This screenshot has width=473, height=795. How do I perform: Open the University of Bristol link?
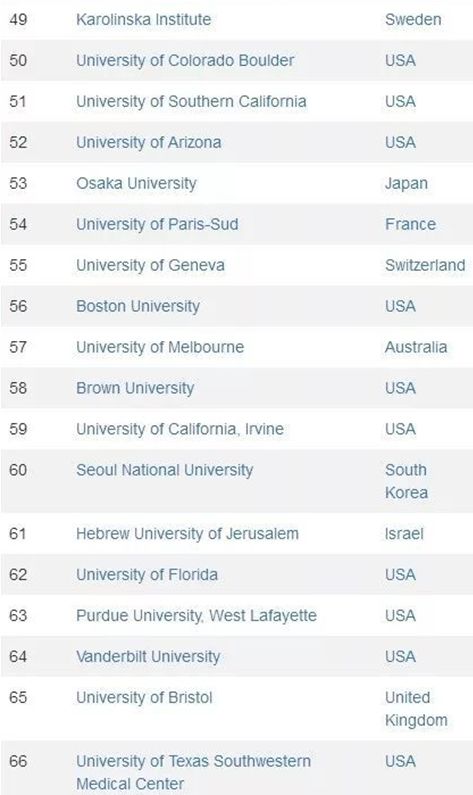pyautogui.click(x=144, y=698)
